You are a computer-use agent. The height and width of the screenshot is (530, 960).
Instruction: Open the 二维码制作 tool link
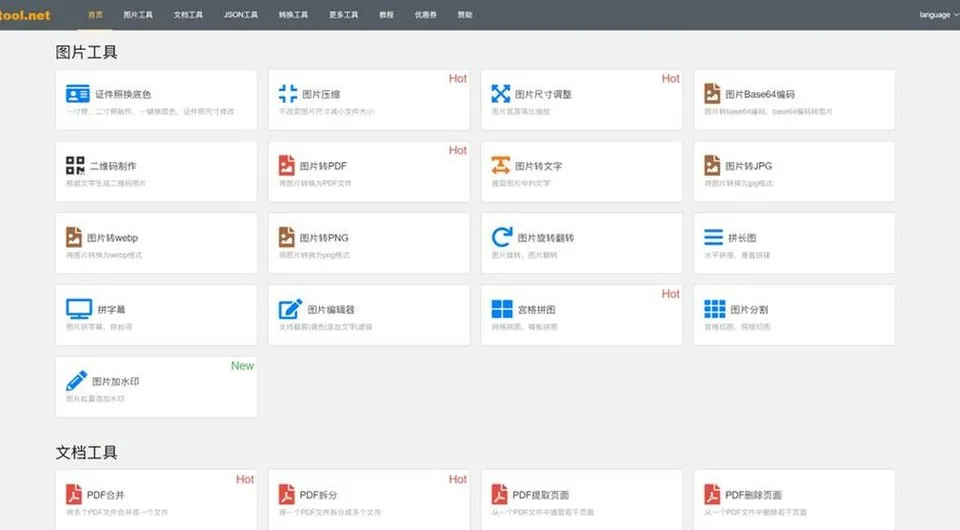tap(113, 166)
